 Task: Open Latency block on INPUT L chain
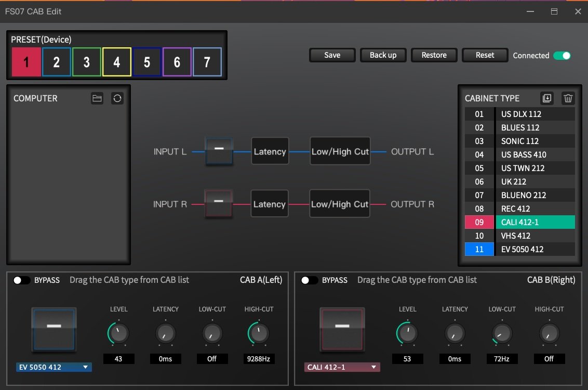tap(270, 151)
